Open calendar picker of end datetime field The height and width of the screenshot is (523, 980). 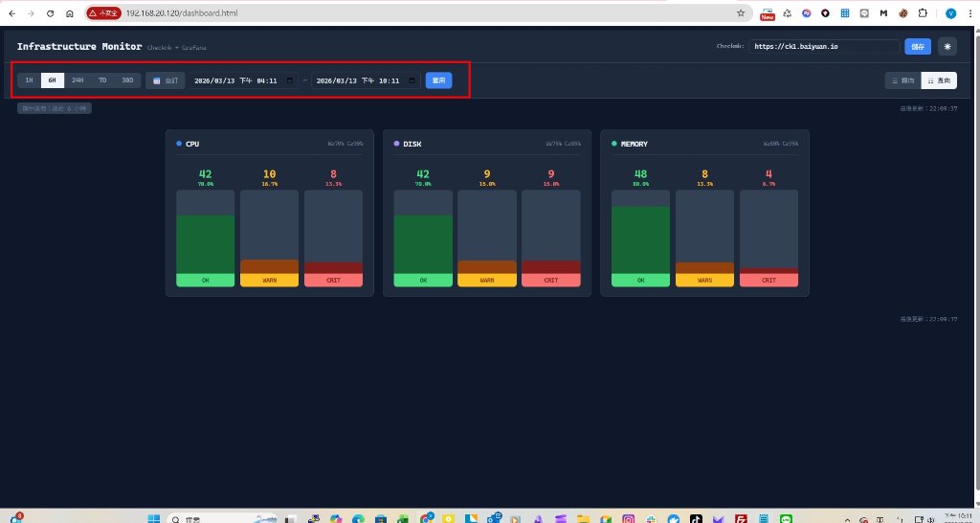412,80
